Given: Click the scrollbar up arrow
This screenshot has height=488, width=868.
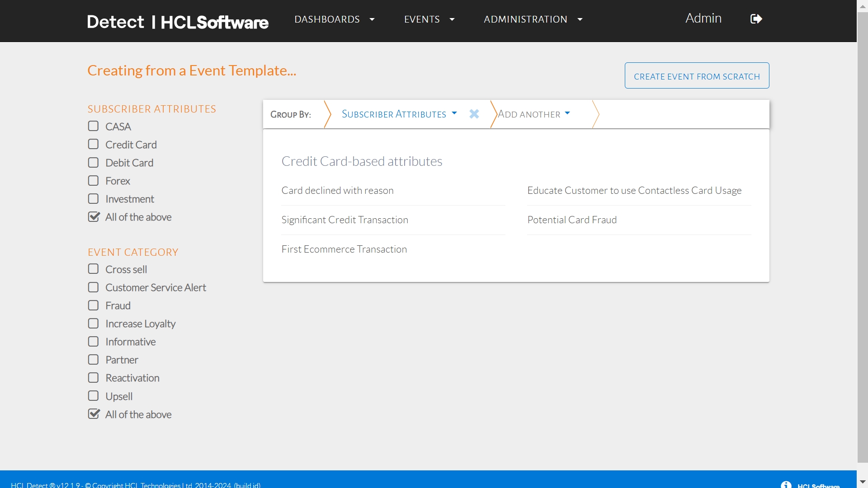Looking at the screenshot, I should 863,5.
